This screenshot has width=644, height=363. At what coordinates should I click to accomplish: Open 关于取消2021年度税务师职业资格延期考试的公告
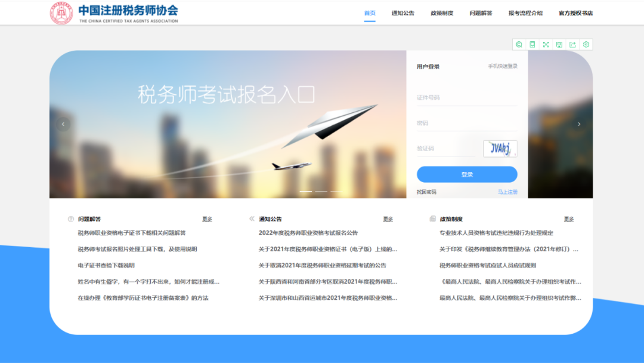pyautogui.click(x=322, y=266)
